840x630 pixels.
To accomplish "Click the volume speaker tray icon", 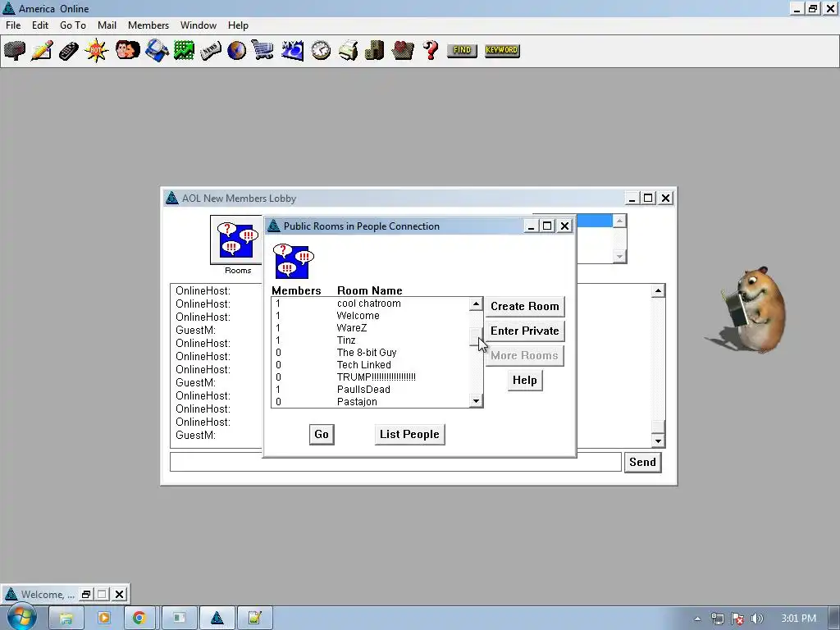I will coord(757,619).
